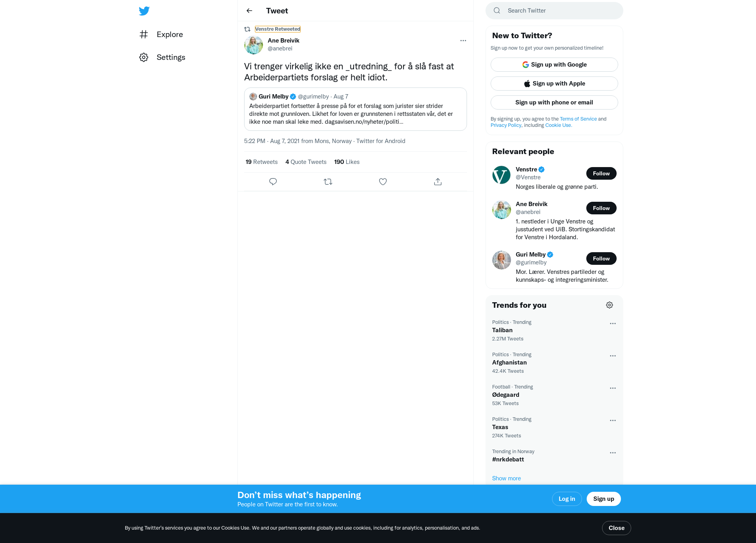Follow the Venstre account
The width and height of the screenshot is (756, 543).
click(x=601, y=173)
